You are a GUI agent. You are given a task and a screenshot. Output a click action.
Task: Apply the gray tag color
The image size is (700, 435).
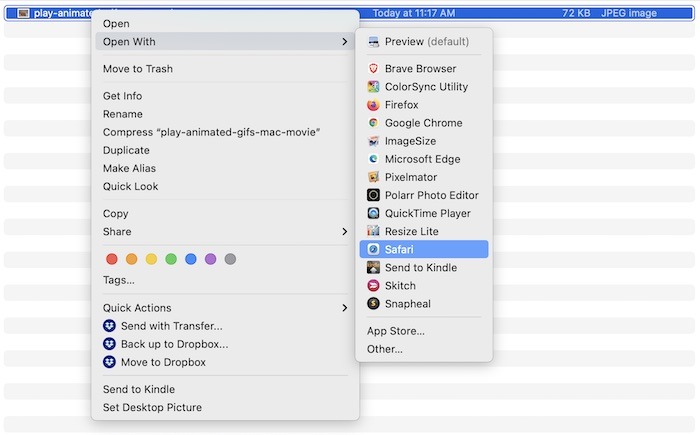(230, 259)
